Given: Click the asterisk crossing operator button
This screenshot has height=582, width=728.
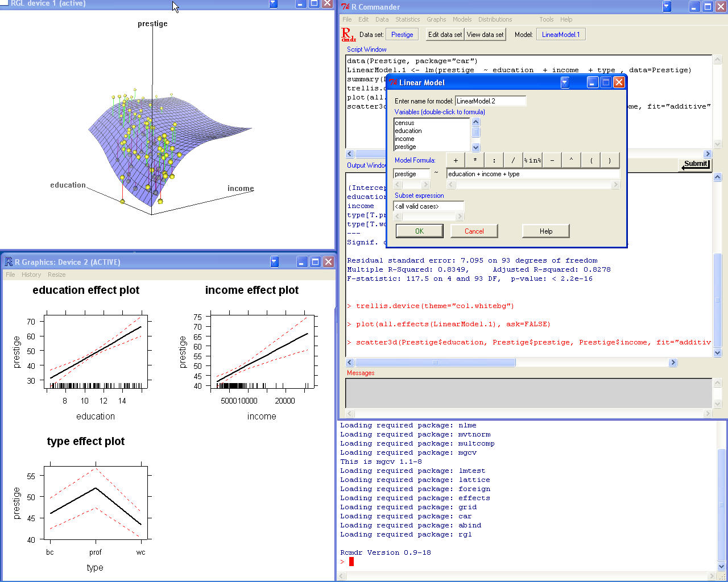Looking at the screenshot, I should click(x=474, y=160).
